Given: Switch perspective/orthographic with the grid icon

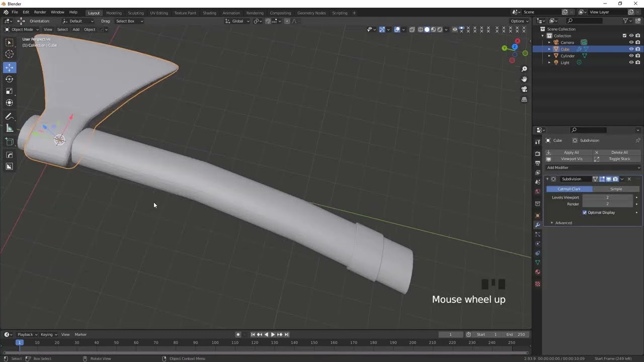Looking at the screenshot, I should tap(524, 100).
